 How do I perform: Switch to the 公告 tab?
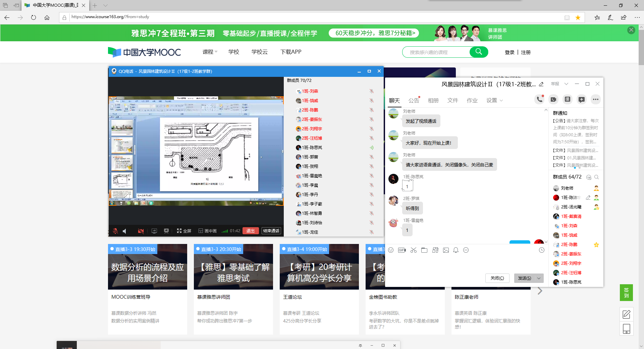pos(414,100)
